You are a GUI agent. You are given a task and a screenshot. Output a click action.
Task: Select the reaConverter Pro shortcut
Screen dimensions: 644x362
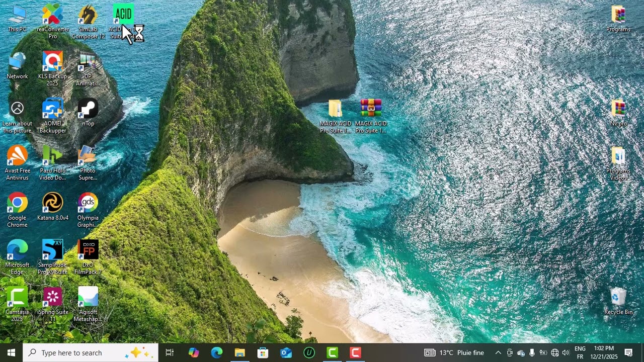(x=53, y=22)
